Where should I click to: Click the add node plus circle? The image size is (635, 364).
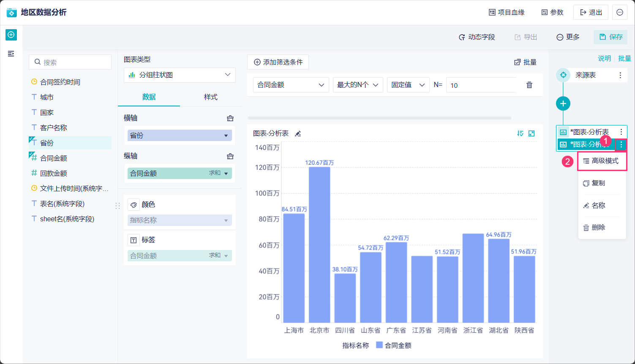coord(563,103)
